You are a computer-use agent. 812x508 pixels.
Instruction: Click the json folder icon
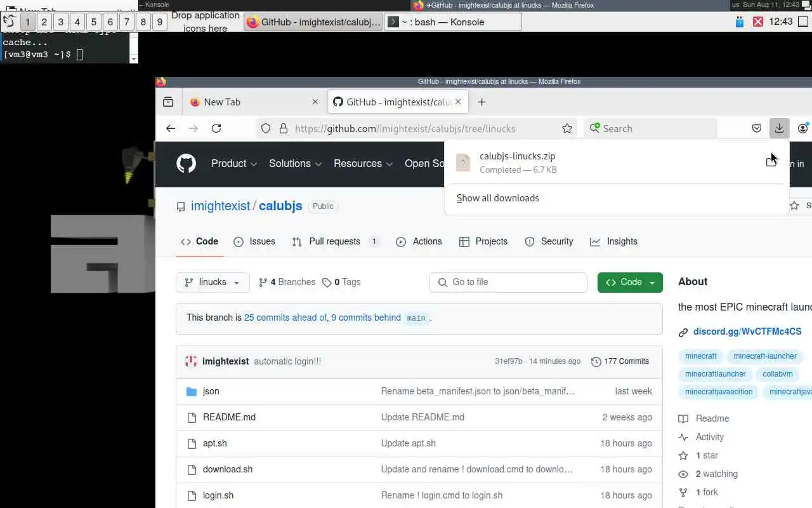(x=192, y=391)
